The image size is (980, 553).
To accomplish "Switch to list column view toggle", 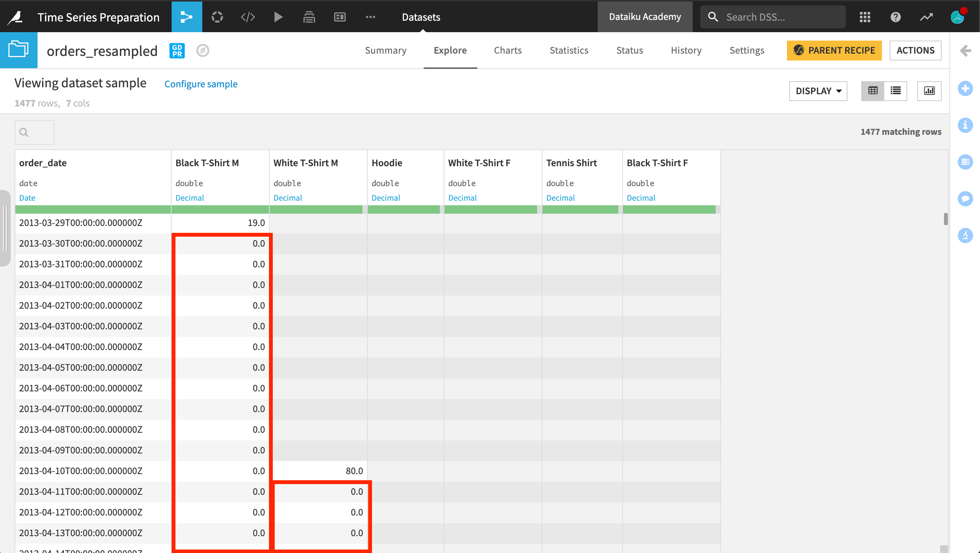I will click(895, 91).
